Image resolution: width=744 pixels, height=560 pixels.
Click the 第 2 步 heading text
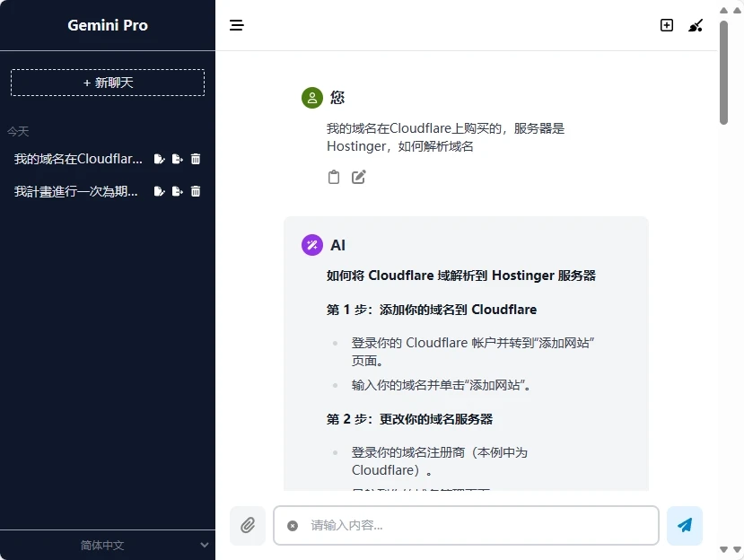(x=409, y=419)
